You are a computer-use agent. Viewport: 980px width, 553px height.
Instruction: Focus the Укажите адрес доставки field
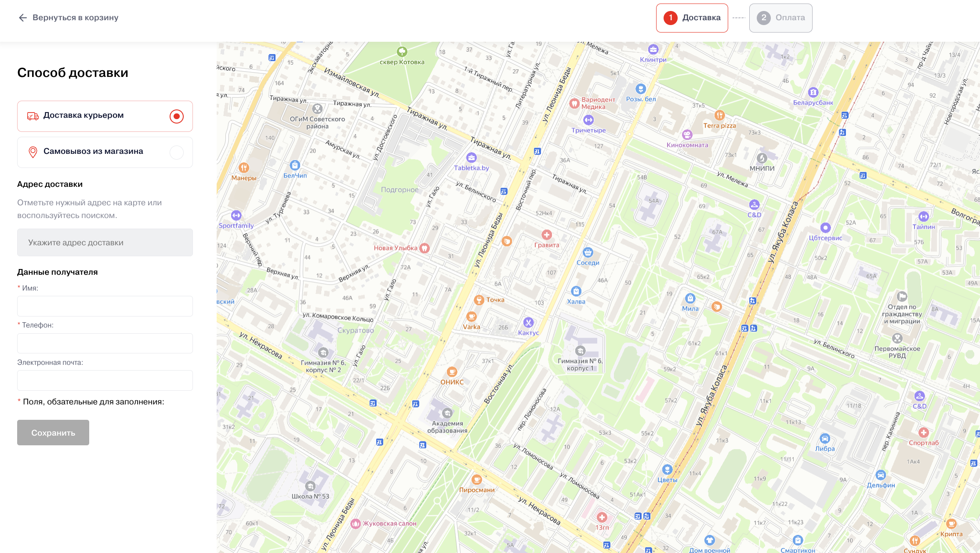click(x=105, y=243)
